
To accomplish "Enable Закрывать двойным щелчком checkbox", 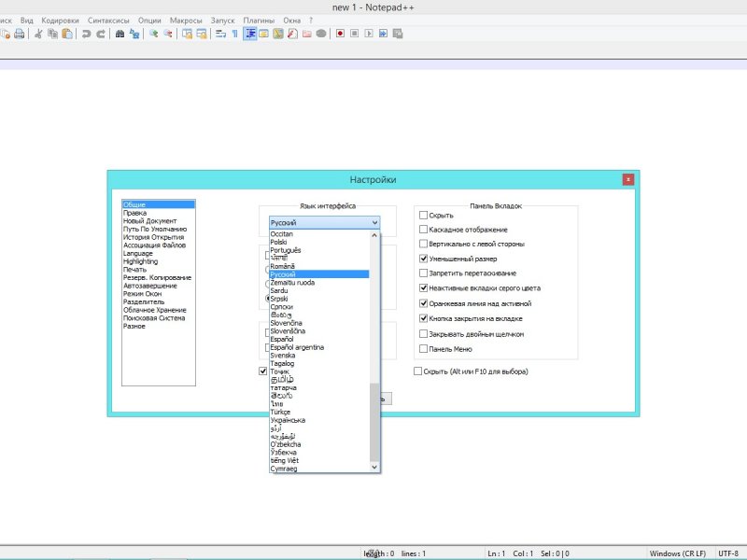I will 423,334.
